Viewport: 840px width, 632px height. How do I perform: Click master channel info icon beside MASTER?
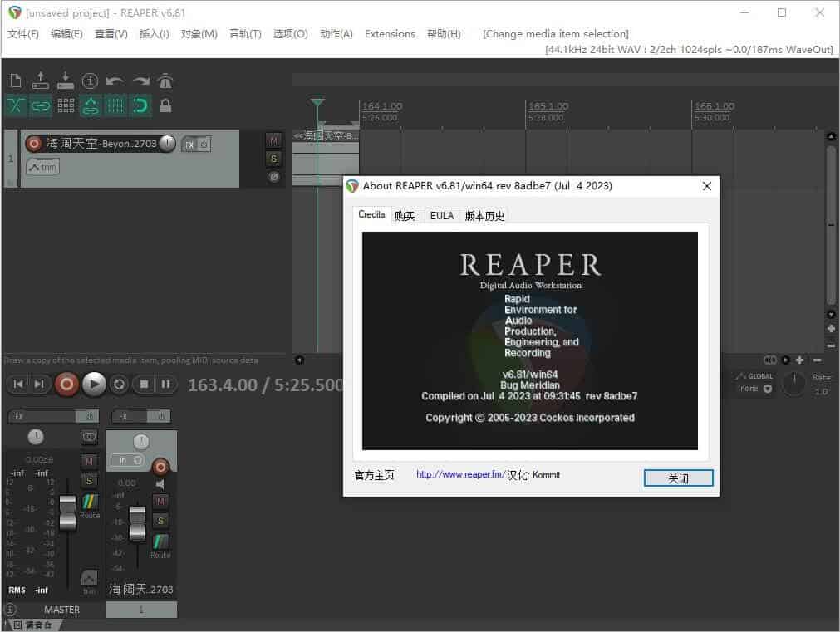(x=10, y=610)
